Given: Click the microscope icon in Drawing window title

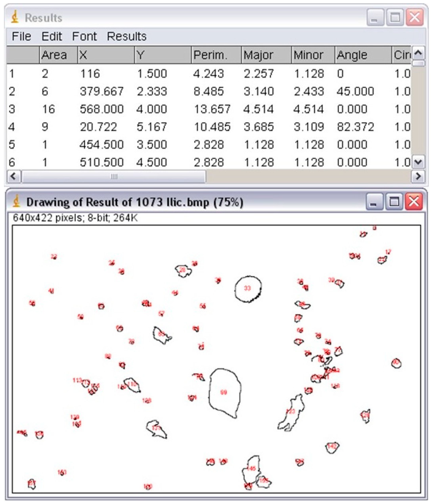Looking at the screenshot, I should (16, 201).
